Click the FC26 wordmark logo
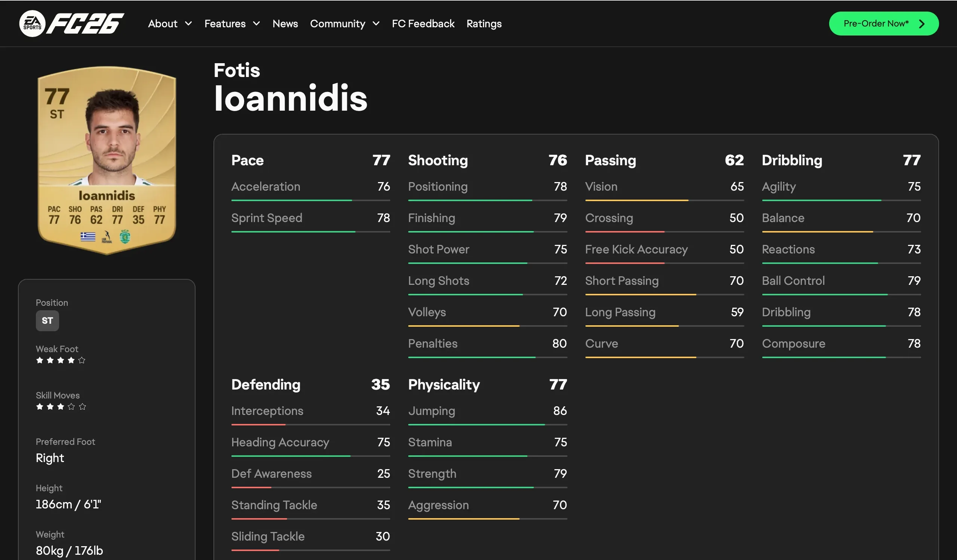The image size is (957, 560). [x=85, y=24]
